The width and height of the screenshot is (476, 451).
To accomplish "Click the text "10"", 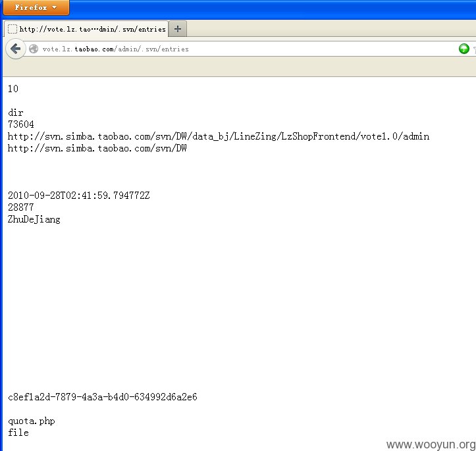I will coord(13,89).
